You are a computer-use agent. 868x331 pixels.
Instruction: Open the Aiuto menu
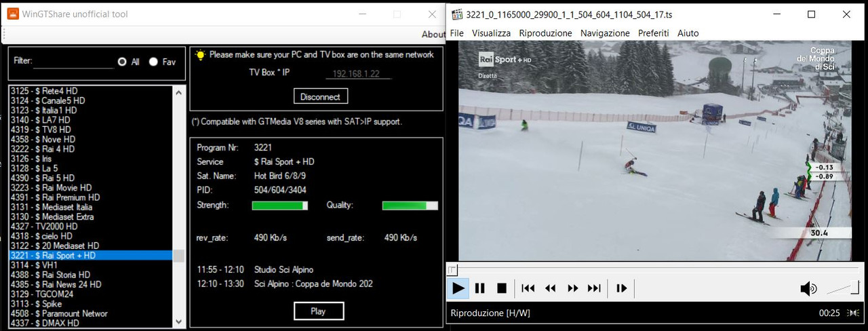point(688,33)
